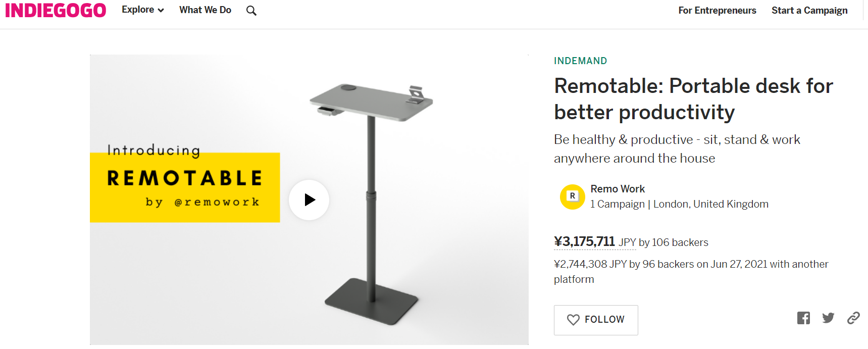Expand the Explore dropdown menu
This screenshot has width=868, height=349.
pyautogui.click(x=138, y=10)
